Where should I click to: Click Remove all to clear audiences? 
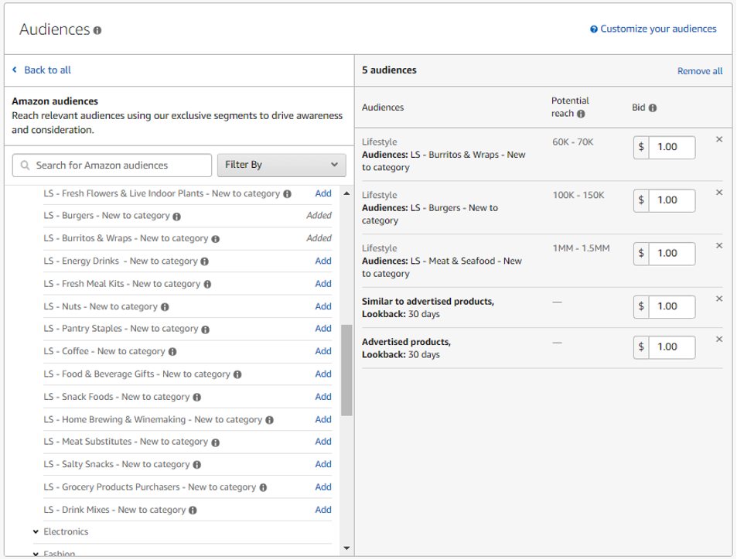pyautogui.click(x=701, y=70)
